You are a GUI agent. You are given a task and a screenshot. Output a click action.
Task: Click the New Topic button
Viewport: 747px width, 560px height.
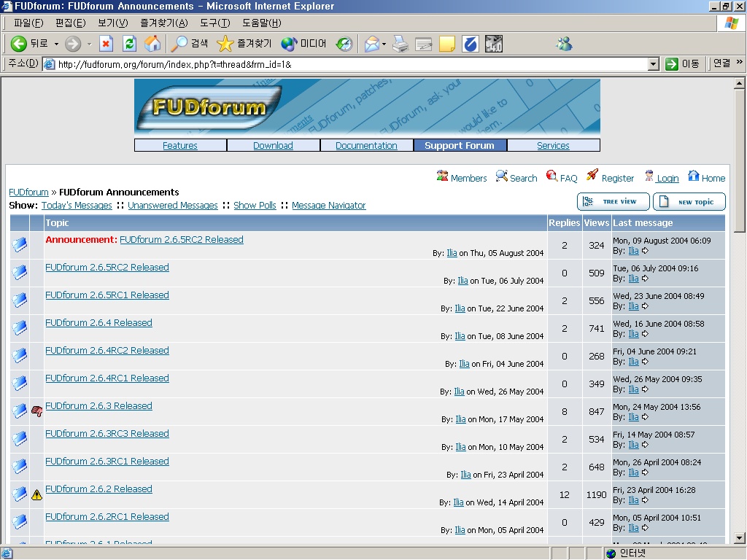point(689,201)
